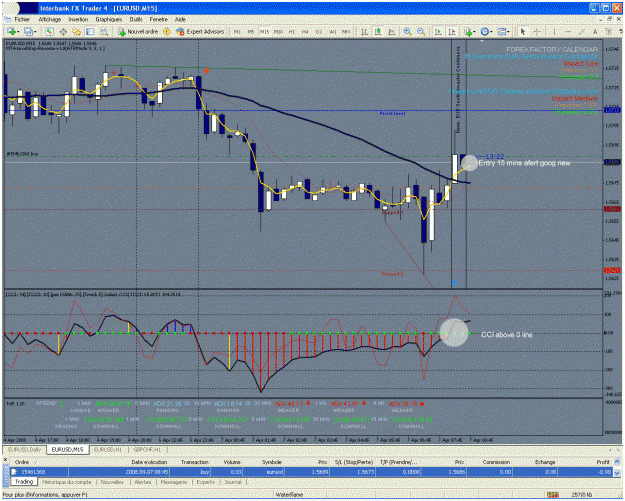Toggle the Data Window crosshair-circle icon
The height and width of the screenshot is (501, 625).
63,31
